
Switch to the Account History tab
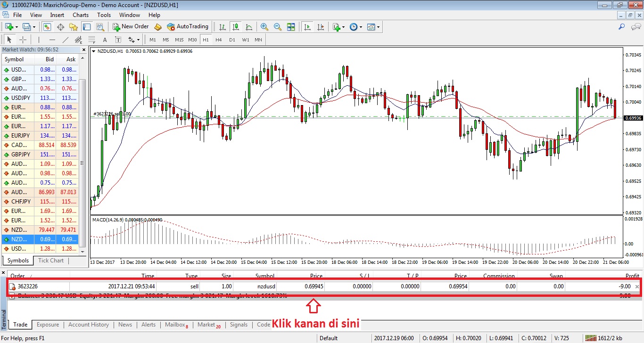(x=89, y=325)
